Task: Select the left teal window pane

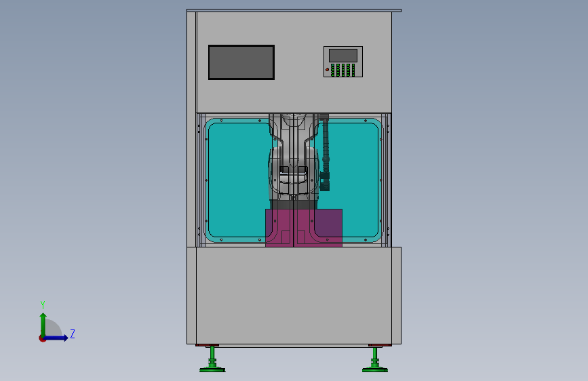Action: [239, 180]
